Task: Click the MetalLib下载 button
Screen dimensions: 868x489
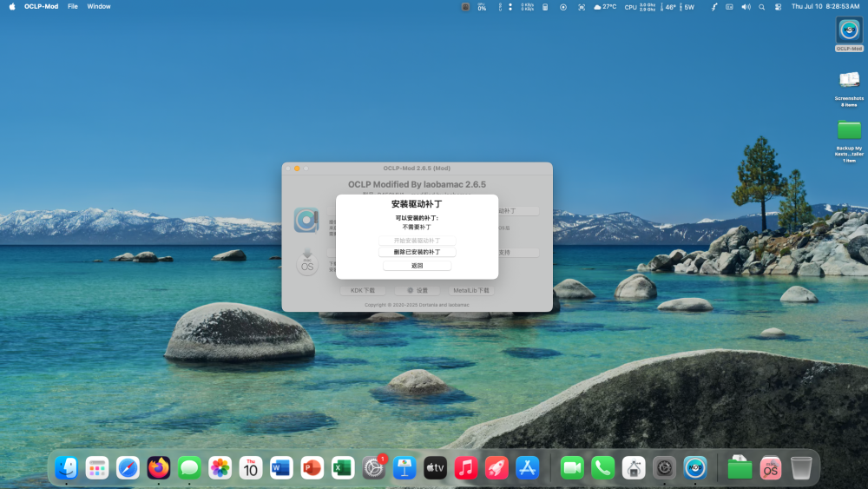Action: (x=471, y=290)
